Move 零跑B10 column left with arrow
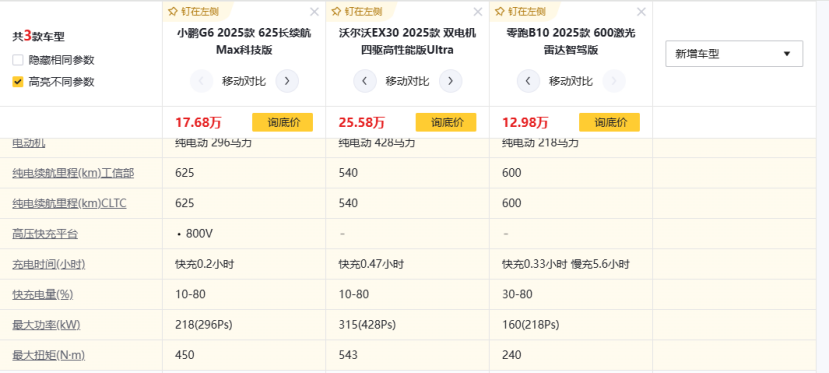Image resolution: width=829 pixels, height=373 pixels. tap(528, 81)
